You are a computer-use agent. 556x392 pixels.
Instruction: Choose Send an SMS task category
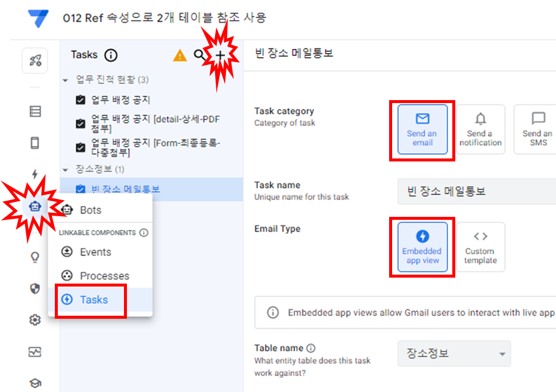536,129
